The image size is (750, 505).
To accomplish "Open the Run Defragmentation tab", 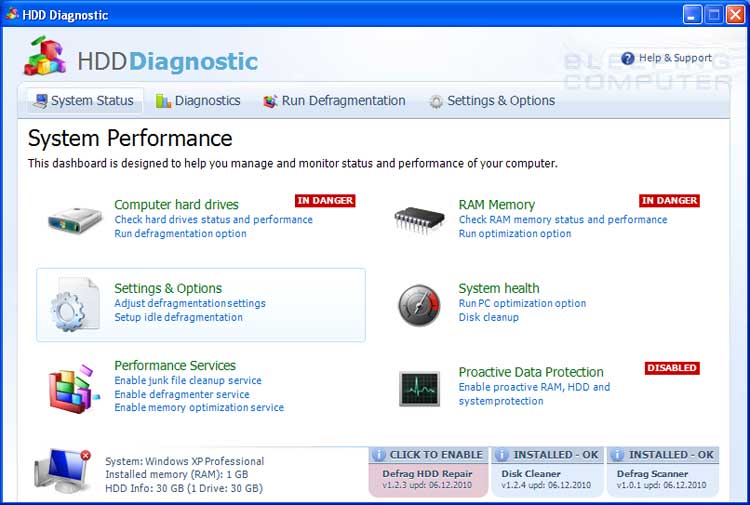I will click(x=334, y=101).
